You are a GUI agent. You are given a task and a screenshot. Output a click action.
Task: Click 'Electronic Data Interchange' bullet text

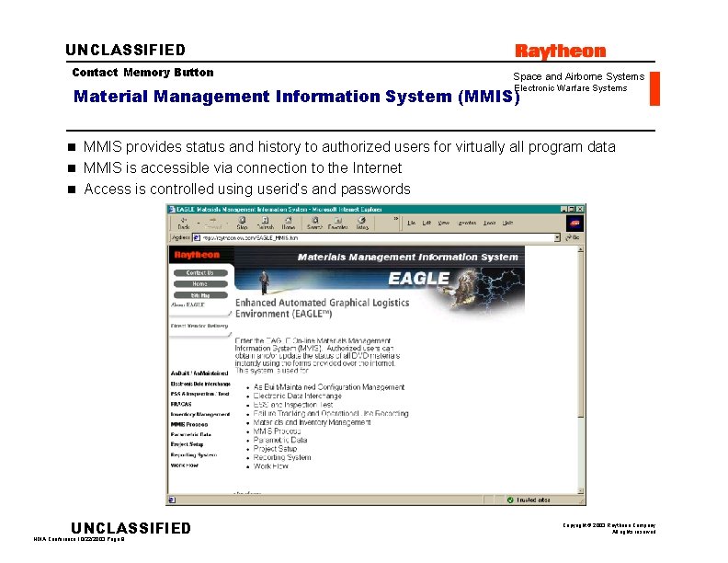(298, 396)
